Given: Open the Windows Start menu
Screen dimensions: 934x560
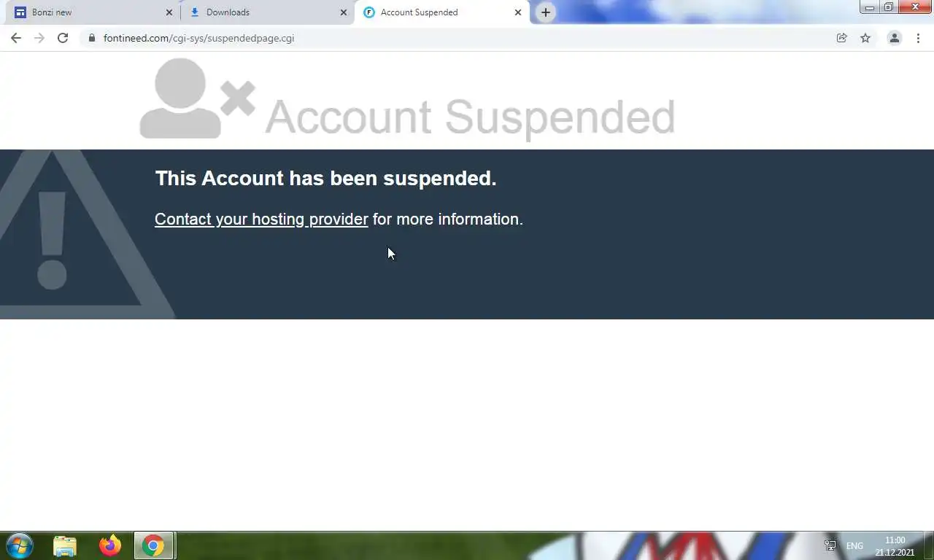Looking at the screenshot, I should point(19,545).
